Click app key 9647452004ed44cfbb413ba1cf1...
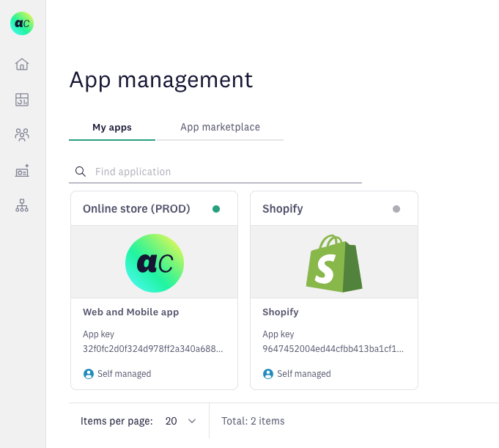The image size is (499, 448). tap(333, 349)
